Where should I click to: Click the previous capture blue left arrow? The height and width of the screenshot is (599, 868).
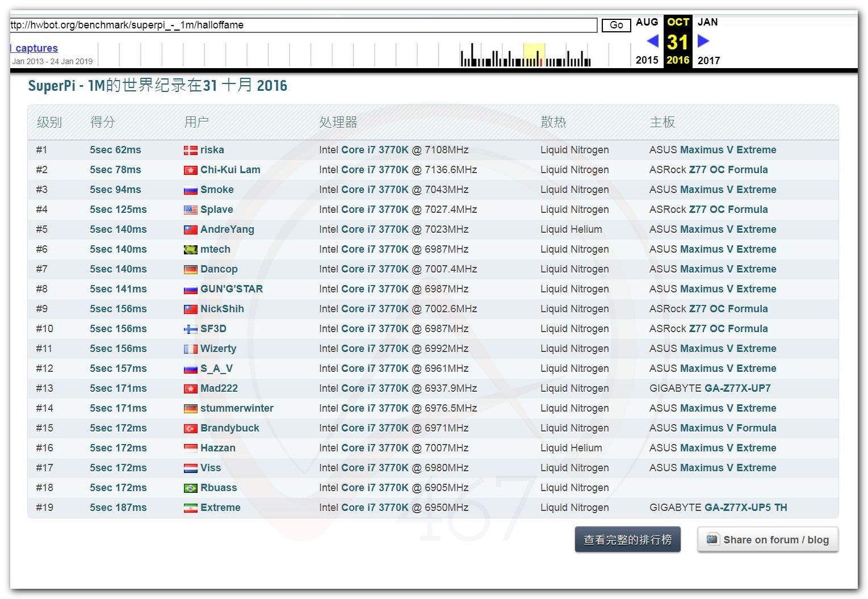(x=652, y=41)
